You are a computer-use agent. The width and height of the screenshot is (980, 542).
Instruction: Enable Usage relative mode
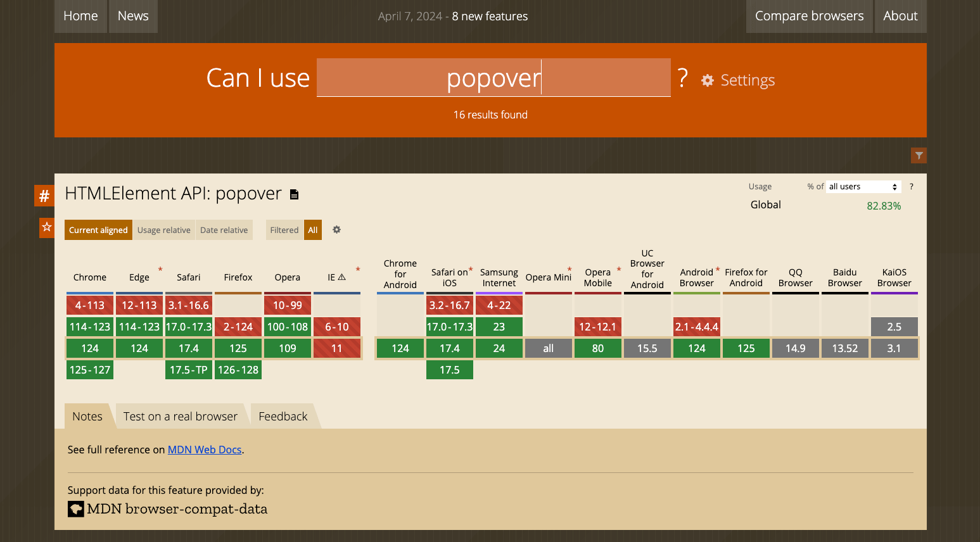pyautogui.click(x=164, y=229)
